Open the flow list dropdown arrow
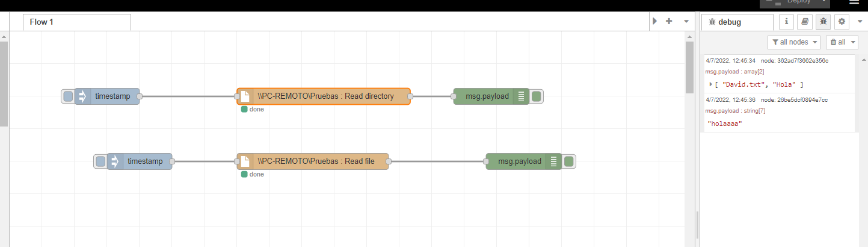This screenshot has width=868, height=247. 686,22
